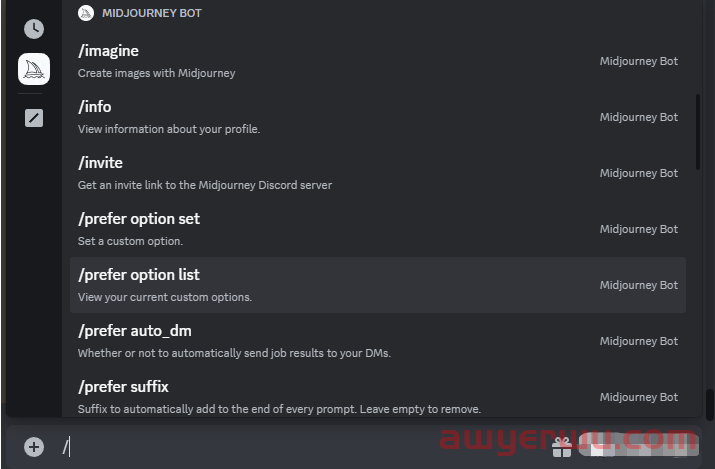Select the highlighted /prefer option list command
This screenshot has height=469, width=715.
(x=378, y=285)
